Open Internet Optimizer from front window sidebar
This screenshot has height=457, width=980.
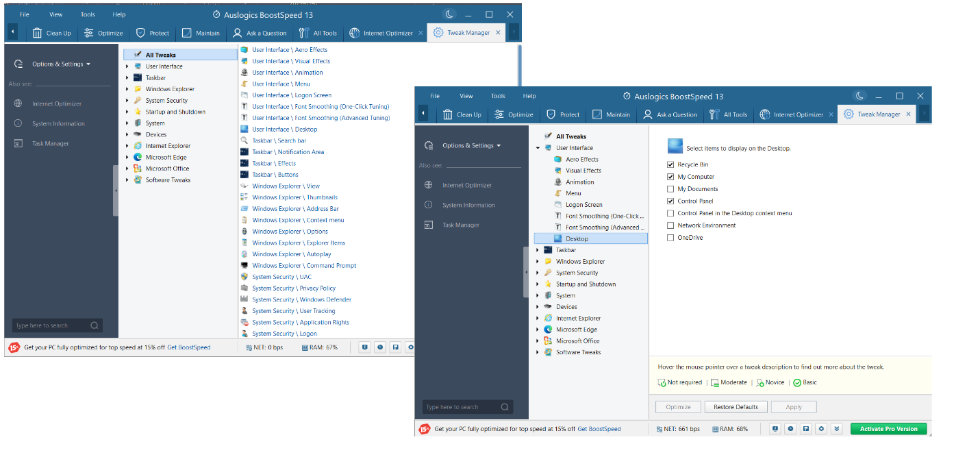467,185
